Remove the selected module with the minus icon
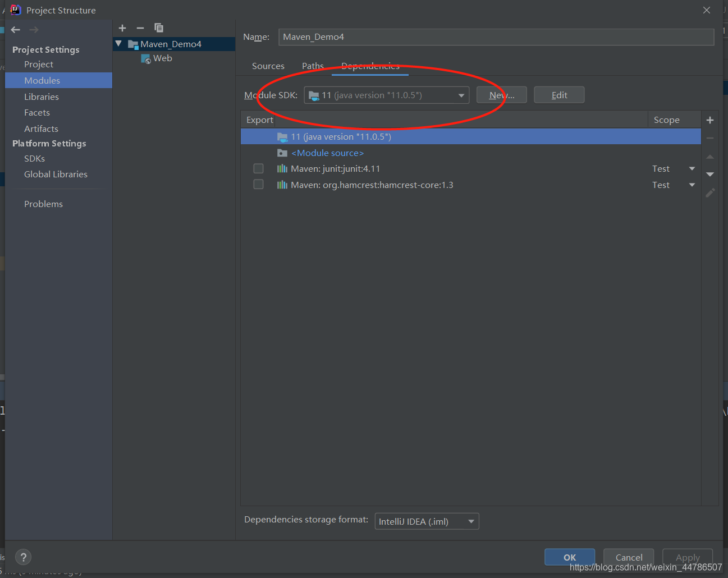Screen dimensions: 728x578 point(140,28)
